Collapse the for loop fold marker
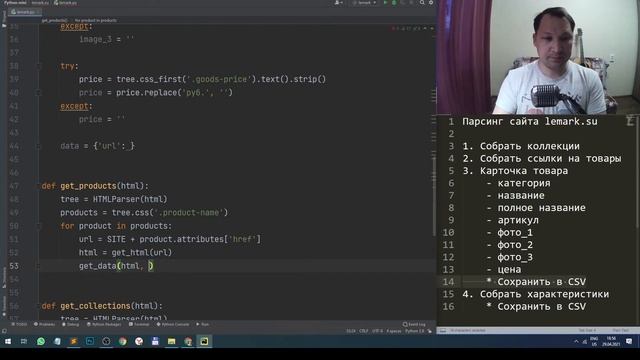Screen dimensions: 640x360 [x=39, y=226]
